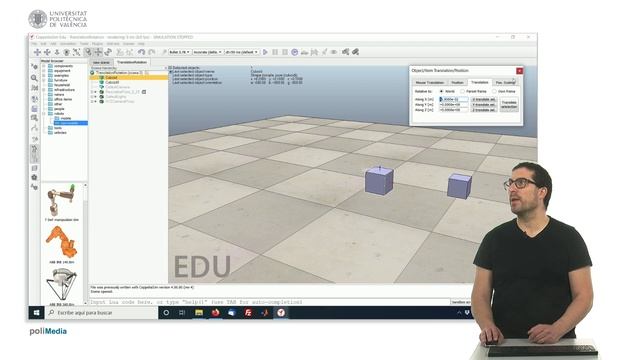Switch to the Position tab

pos(457,82)
